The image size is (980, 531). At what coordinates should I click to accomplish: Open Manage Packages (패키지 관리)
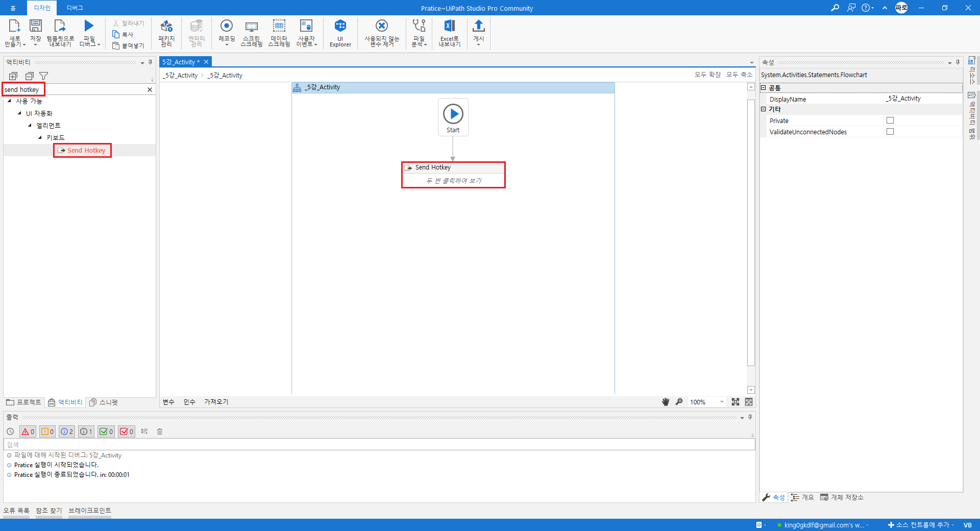pyautogui.click(x=166, y=33)
